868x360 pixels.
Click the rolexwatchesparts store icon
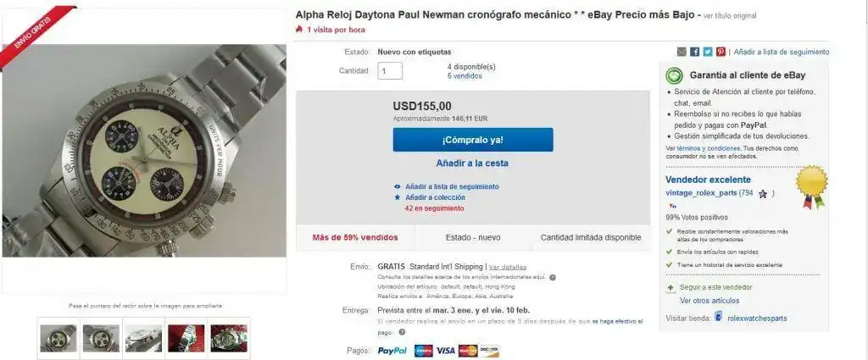(x=718, y=318)
